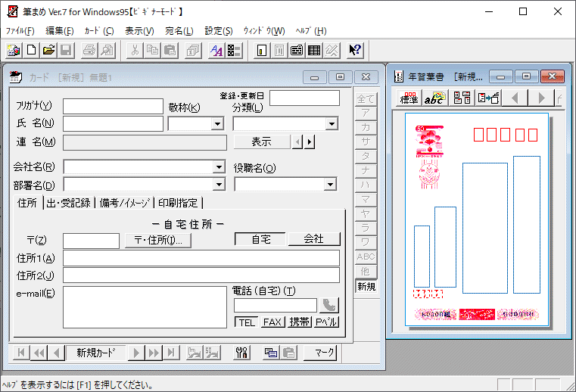Click the paste clipboard icon in main toolbar
576x392 pixels.
(170, 51)
